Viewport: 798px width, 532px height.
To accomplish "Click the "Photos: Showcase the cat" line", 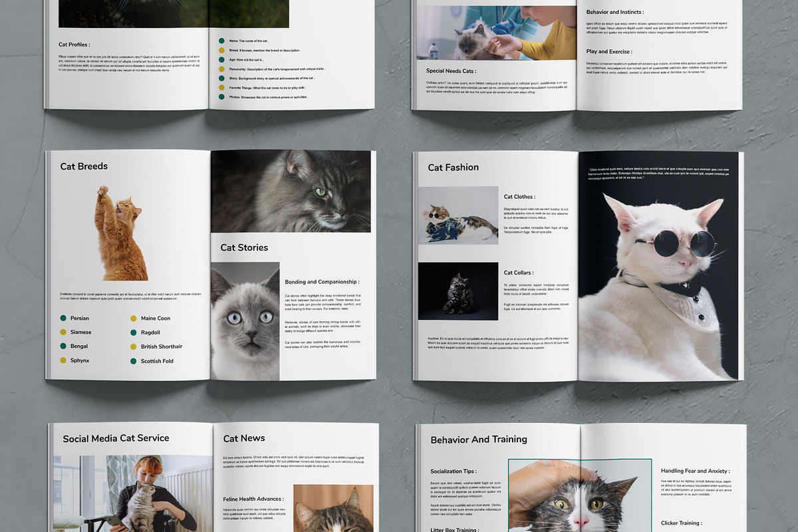I will point(263,96).
